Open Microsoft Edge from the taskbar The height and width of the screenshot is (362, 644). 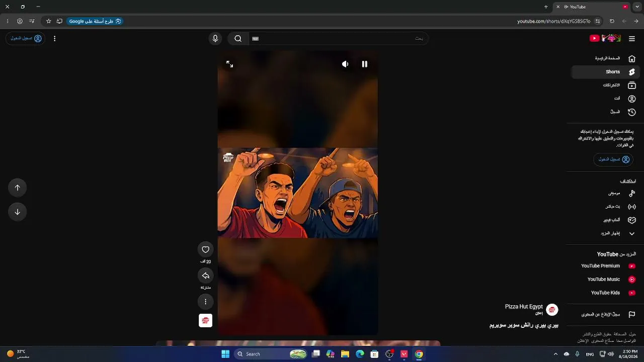pyautogui.click(x=360, y=354)
